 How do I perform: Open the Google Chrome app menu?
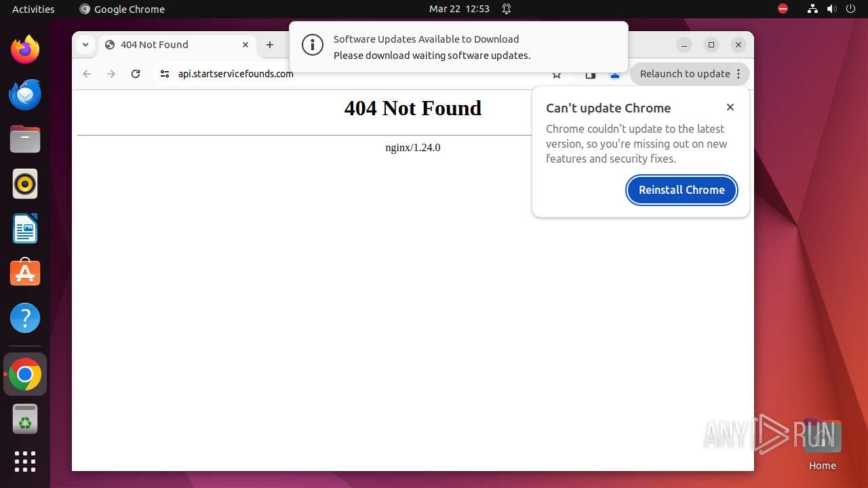122,9
